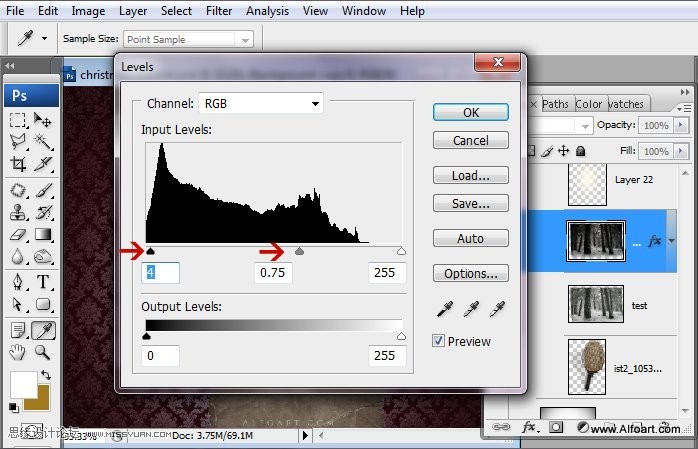
Task: Select the Magic Wand tool
Action: 43,142
